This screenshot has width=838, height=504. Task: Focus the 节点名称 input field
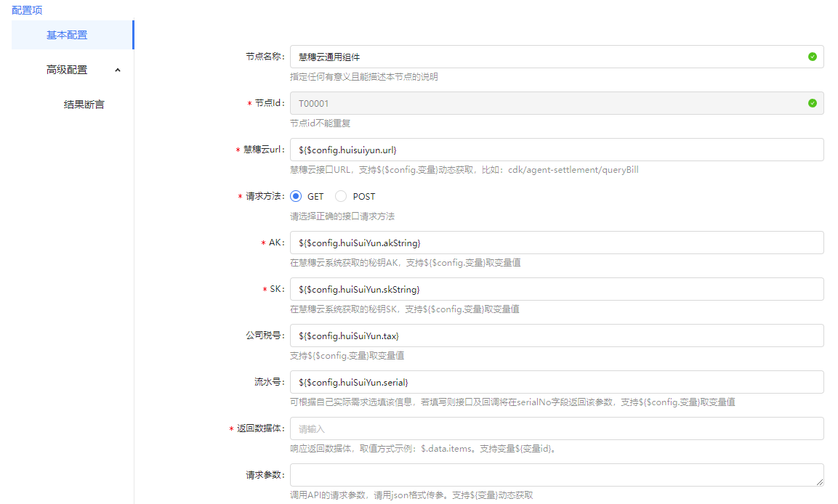[545, 57]
